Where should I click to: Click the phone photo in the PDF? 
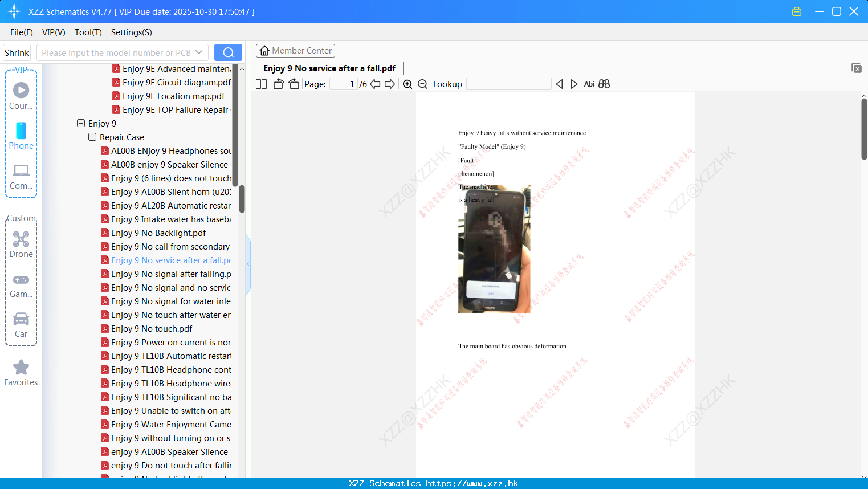coord(494,248)
